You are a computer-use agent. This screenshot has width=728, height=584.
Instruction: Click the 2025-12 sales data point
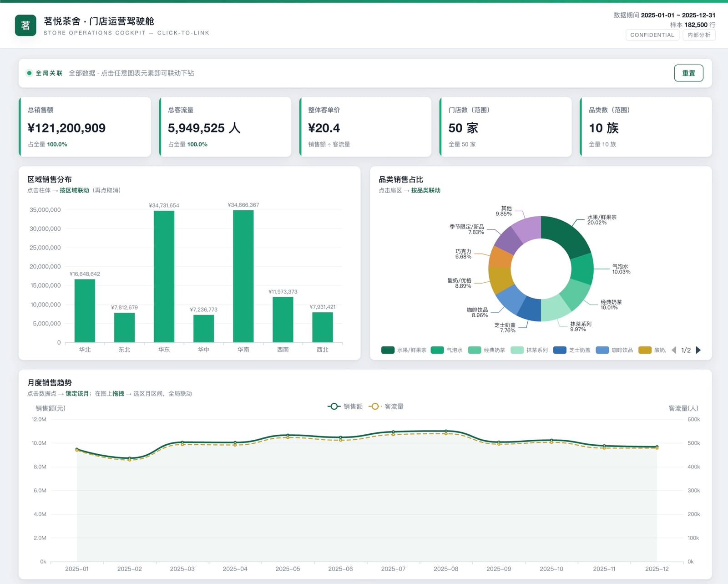coord(657,447)
